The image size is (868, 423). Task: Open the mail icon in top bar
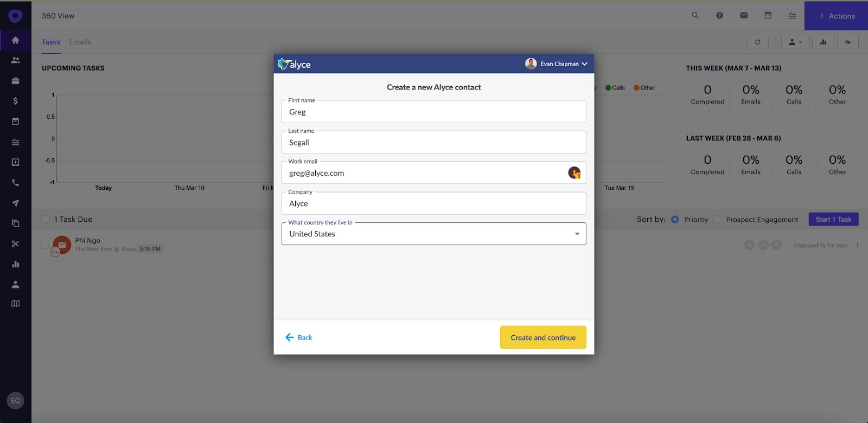click(744, 15)
